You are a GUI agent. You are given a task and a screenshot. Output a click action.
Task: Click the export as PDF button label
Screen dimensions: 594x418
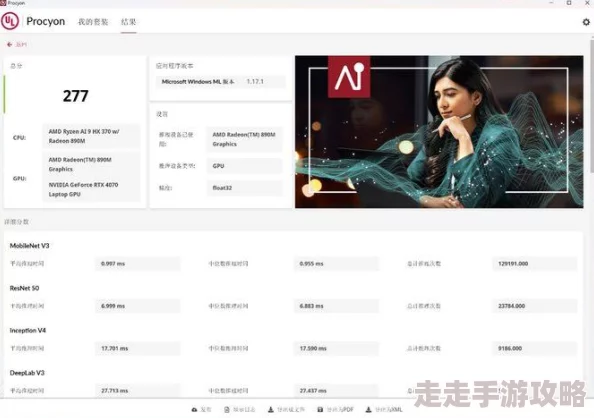click(x=340, y=410)
